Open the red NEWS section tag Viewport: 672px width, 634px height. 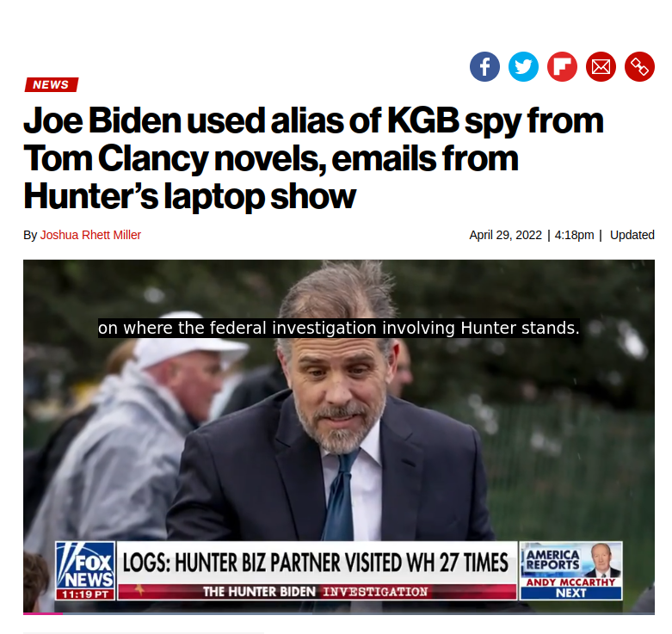point(52,84)
